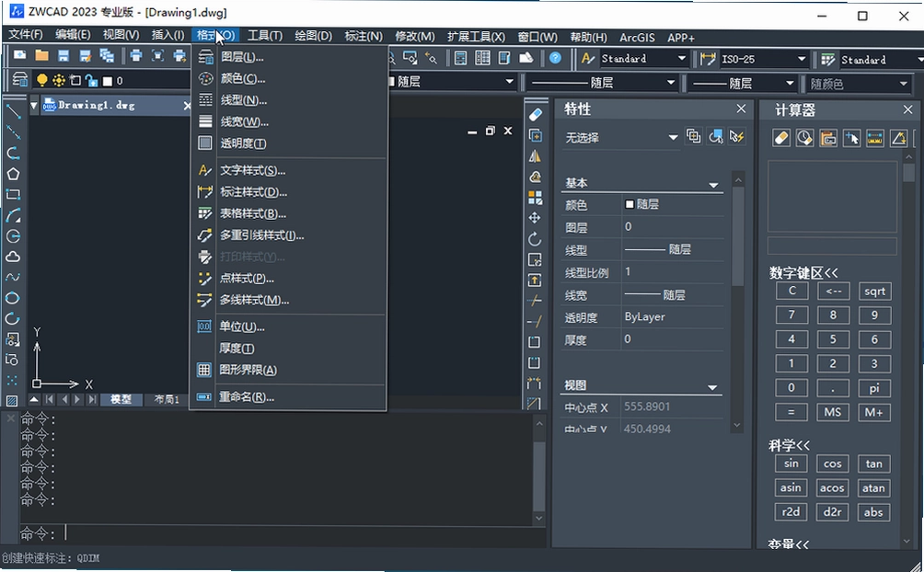Select the Revision Cloud tool
Image resolution: width=924 pixels, height=572 pixels.
click(13, 257)
